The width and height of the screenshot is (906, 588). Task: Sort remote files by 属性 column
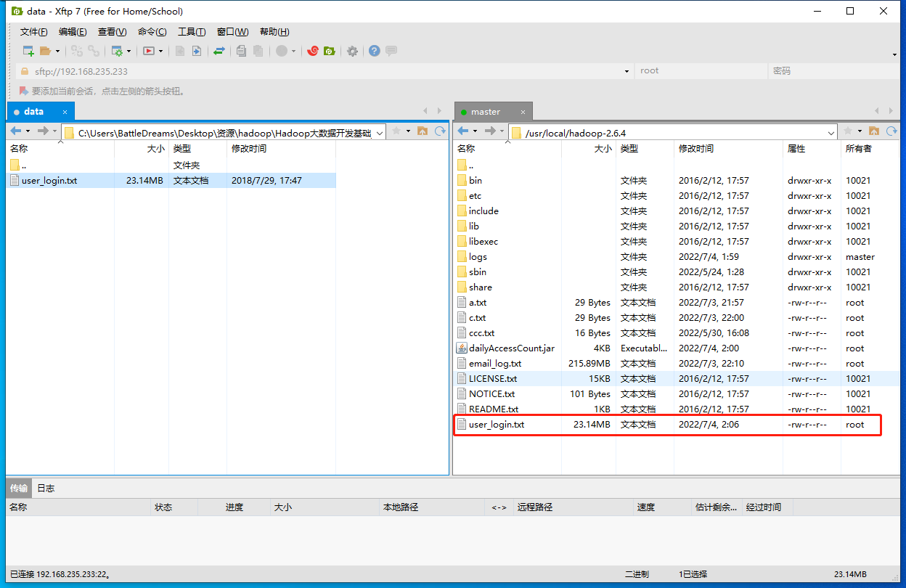[812, 149]
